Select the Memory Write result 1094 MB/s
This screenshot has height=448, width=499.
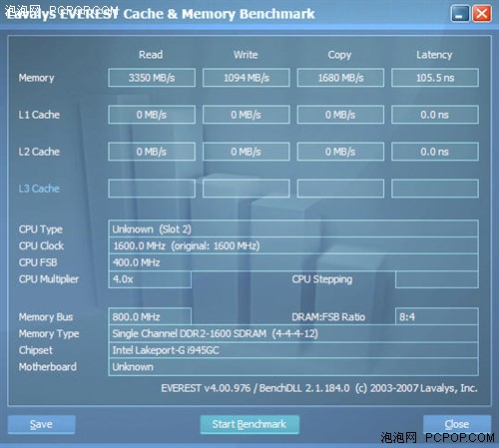(247, 78)
